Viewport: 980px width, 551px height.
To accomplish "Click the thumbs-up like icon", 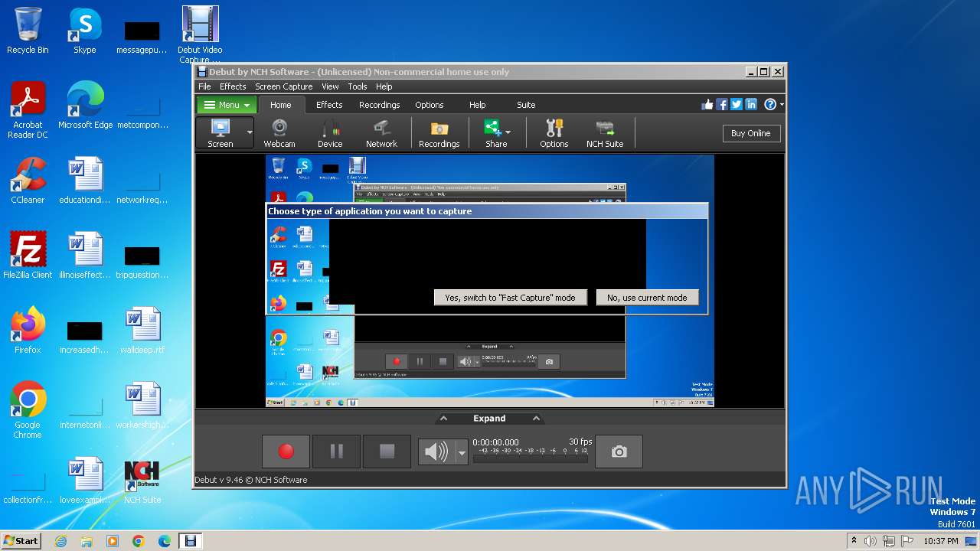I will pos(707,105).
